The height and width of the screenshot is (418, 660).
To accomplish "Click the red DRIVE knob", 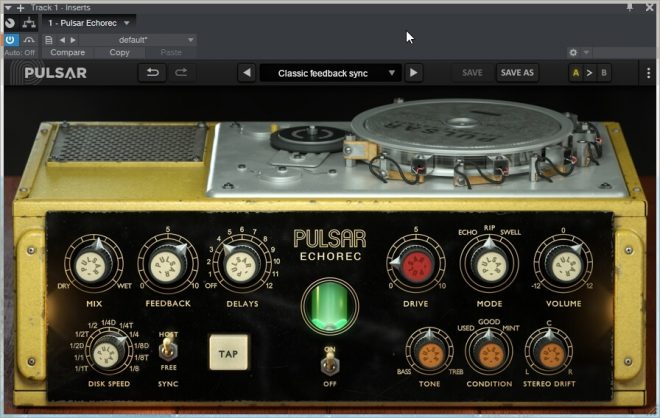I will 415,265.
